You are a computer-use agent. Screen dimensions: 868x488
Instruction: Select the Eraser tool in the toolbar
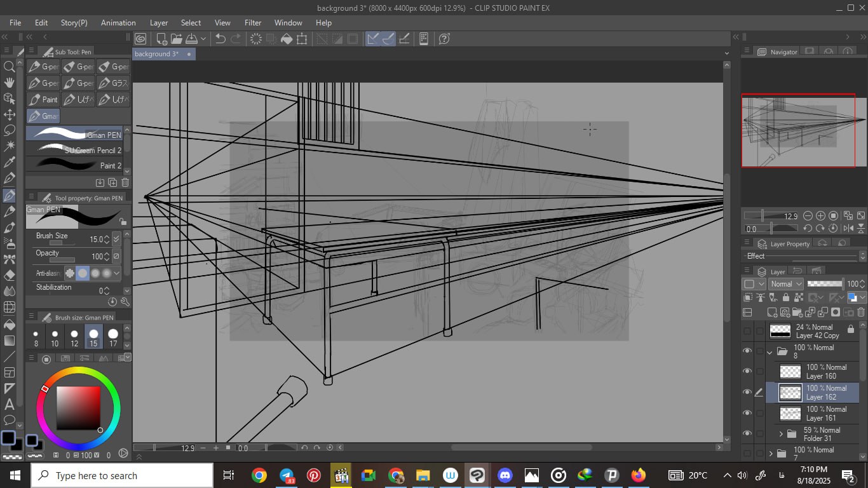coord(10,275)
